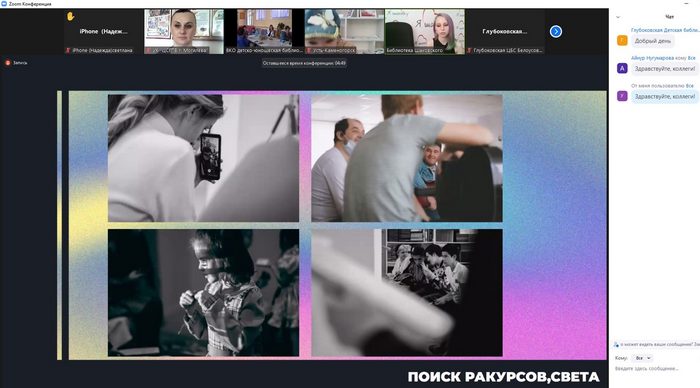Click the raised yellow hand icon
Viewport: 700px width, 388px height.
(x=71, y=17)
